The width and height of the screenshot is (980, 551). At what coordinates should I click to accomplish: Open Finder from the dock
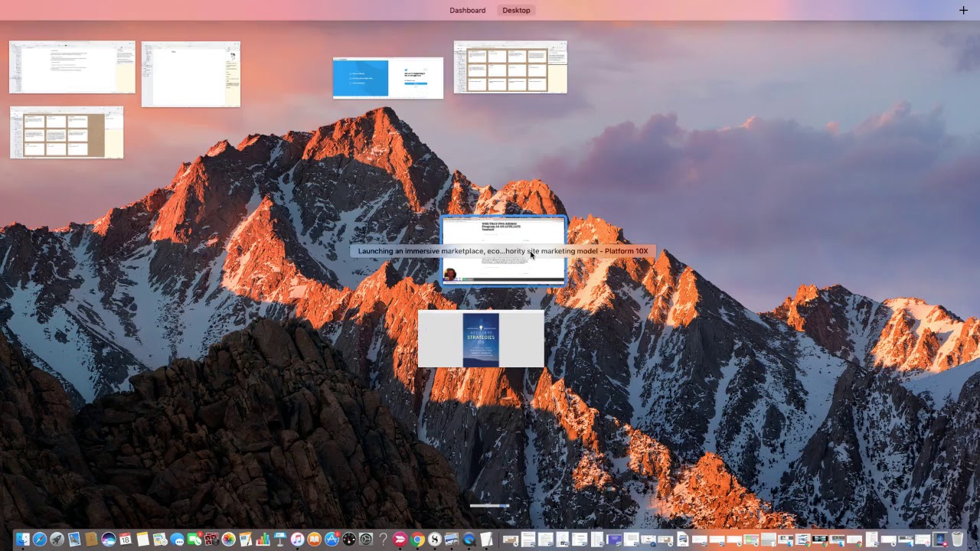(22, 540)
